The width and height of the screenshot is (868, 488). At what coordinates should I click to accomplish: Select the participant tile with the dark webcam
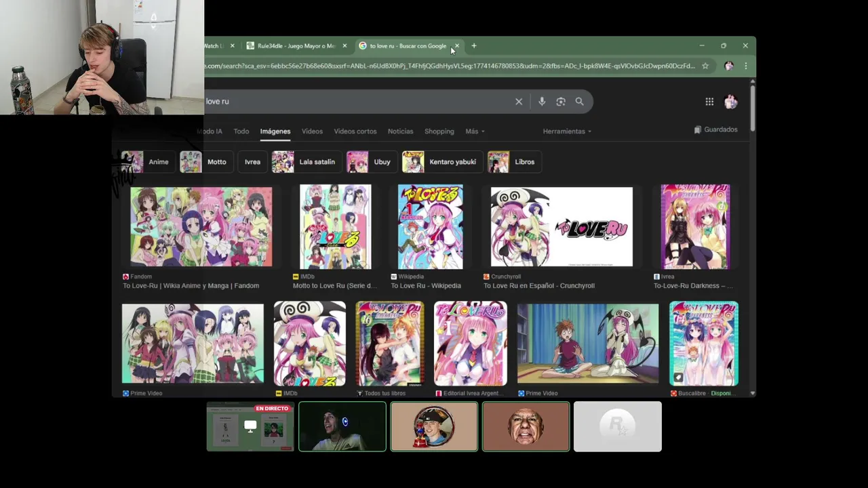pyautogui.click(x=342, y=426)
